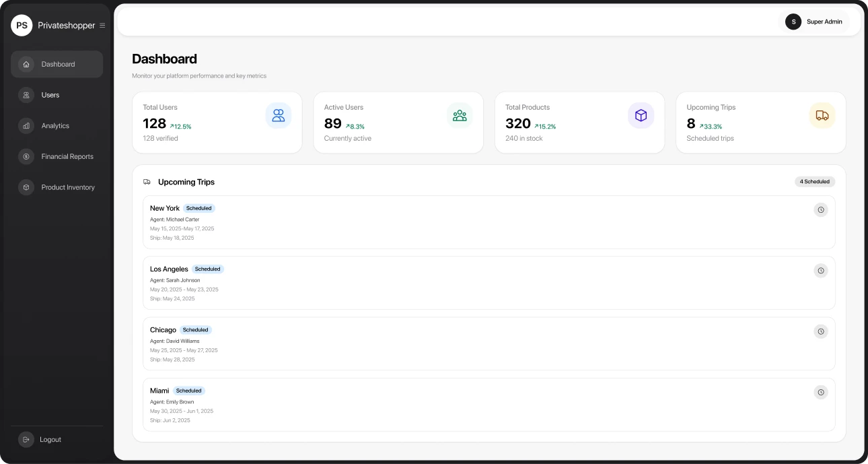
Task: Click the Total Users count 128
Action: click(154, 124)
